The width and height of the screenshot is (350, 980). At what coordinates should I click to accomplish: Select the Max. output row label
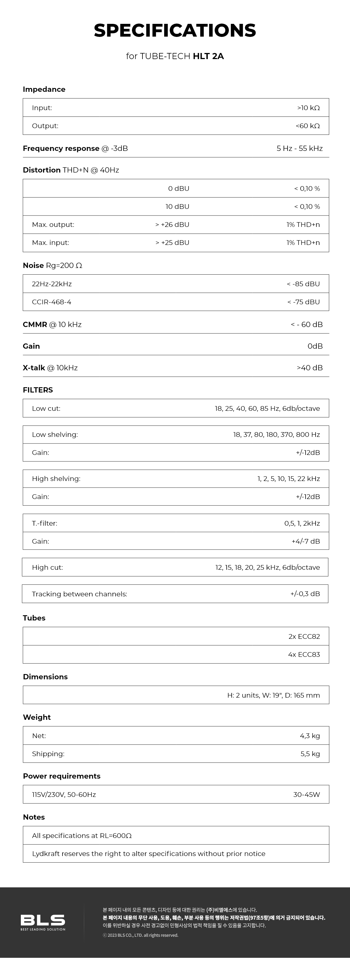(53, 224)
